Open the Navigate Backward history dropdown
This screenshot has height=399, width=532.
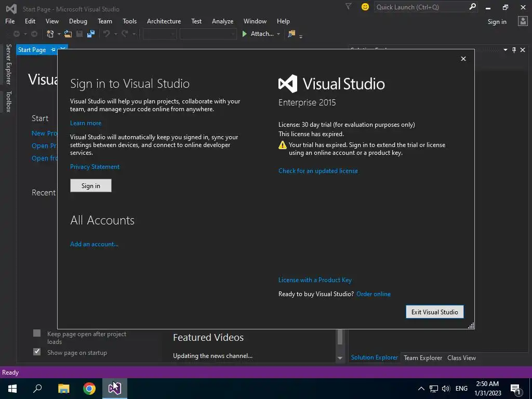tap(25, 34)
